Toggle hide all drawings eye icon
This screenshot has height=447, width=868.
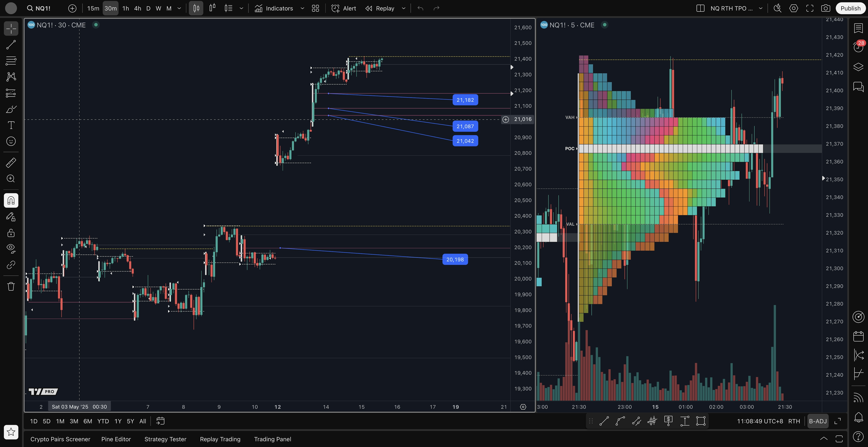[11, 248]
